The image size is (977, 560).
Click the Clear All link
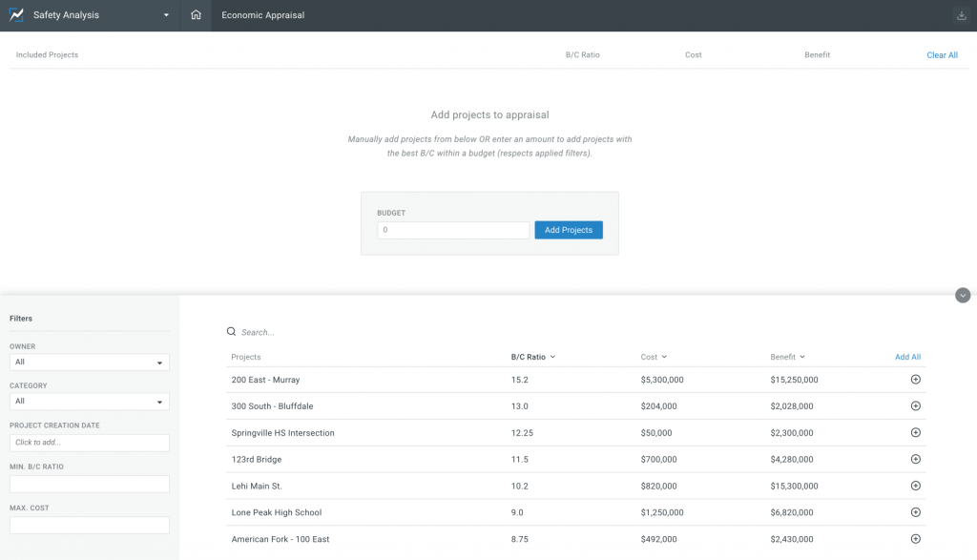coord(942,55)
